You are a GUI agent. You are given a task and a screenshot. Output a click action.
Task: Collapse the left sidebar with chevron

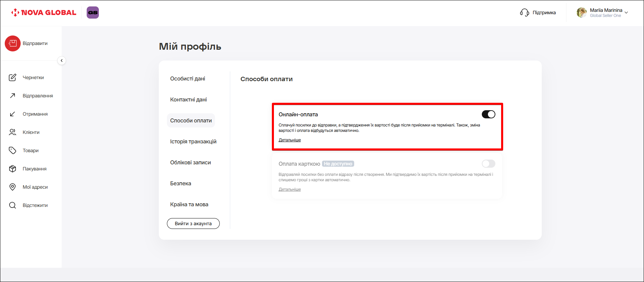pos(62,61)
